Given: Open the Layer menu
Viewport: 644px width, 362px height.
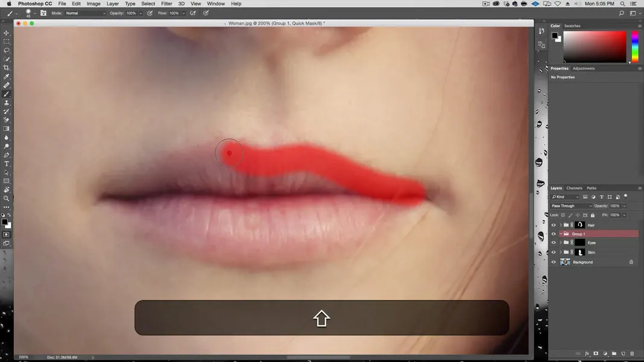Looking at the screenshot, I should tap(113, 4).
